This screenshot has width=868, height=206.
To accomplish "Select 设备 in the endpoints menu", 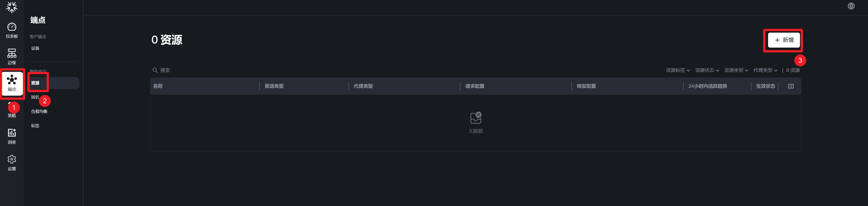I will [35, 48].
